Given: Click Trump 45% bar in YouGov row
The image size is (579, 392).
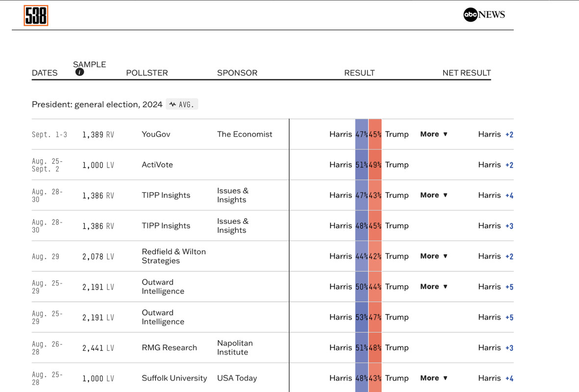Looking at the screenshot, I should 375,134.
